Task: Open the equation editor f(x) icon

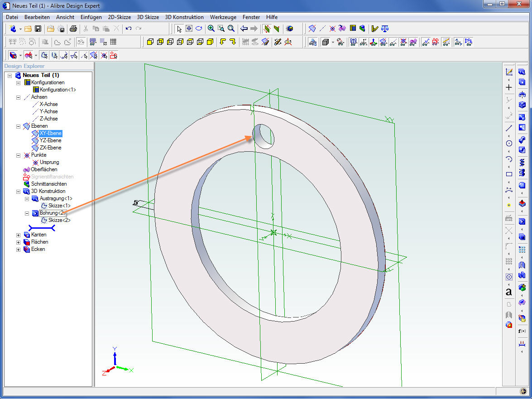Action: (x=522, y=331)
